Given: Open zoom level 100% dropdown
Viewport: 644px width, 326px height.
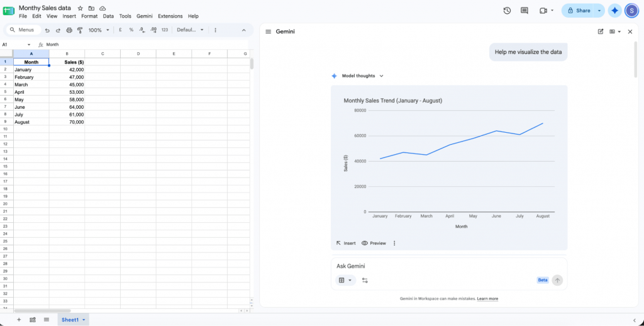Looking at the screenshot, I should click(x=99, y=30).
